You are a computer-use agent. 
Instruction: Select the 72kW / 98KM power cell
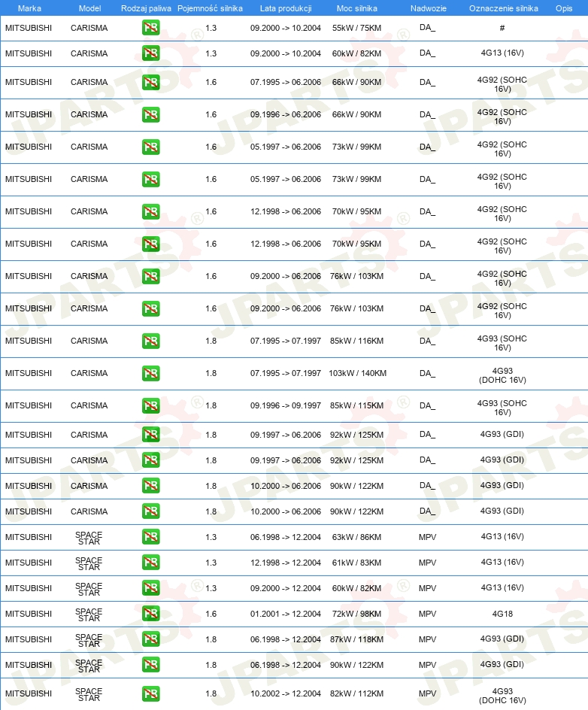(356, 614)
